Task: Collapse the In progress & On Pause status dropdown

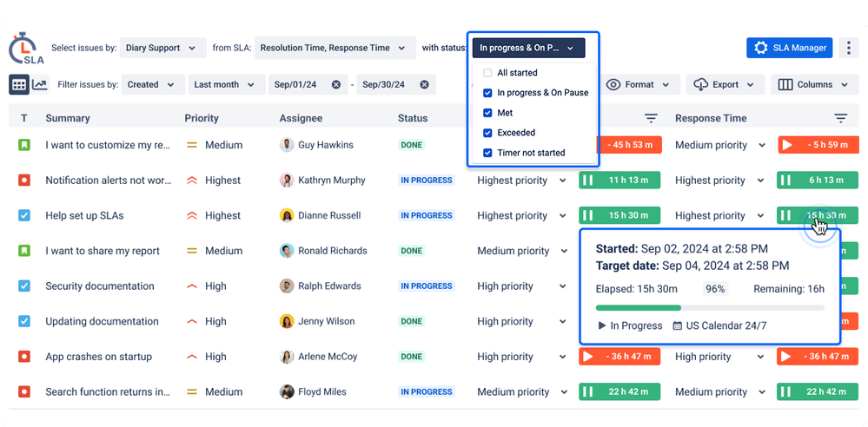Action: pyautogui.click(x=528, y=48)
